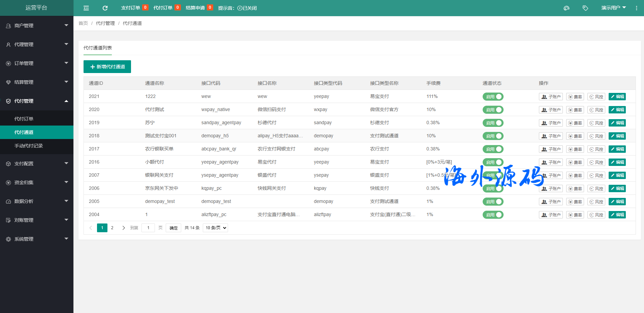The height and width of the screenshot is (313, 644).
Task: Collapse the sidebar with the hamburger icon
Action: [x=86, y=8]
